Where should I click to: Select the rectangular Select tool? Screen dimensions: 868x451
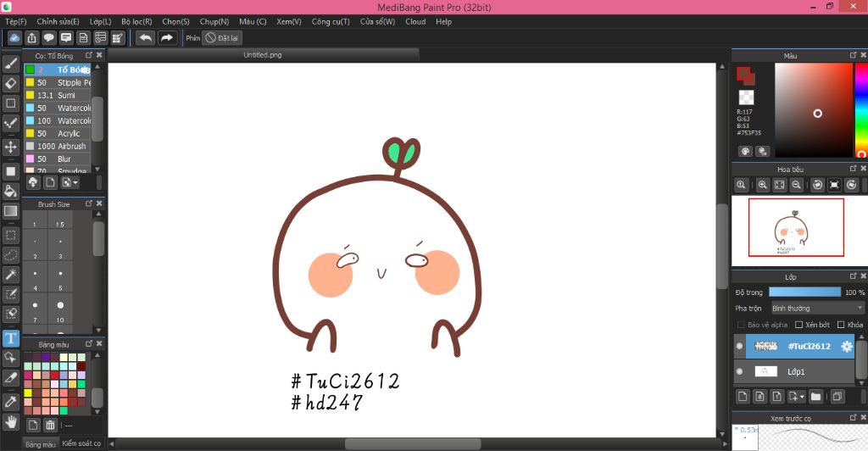pos(10,235)
